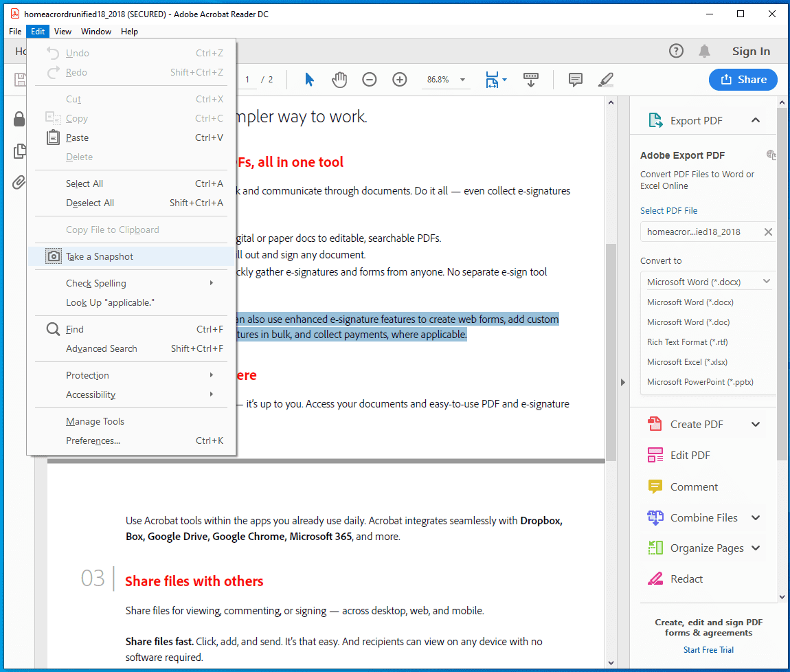The width and height of the screenshot is (790, 672).
Task: Select the arrow selection tool
Action: tap(309, 80)
